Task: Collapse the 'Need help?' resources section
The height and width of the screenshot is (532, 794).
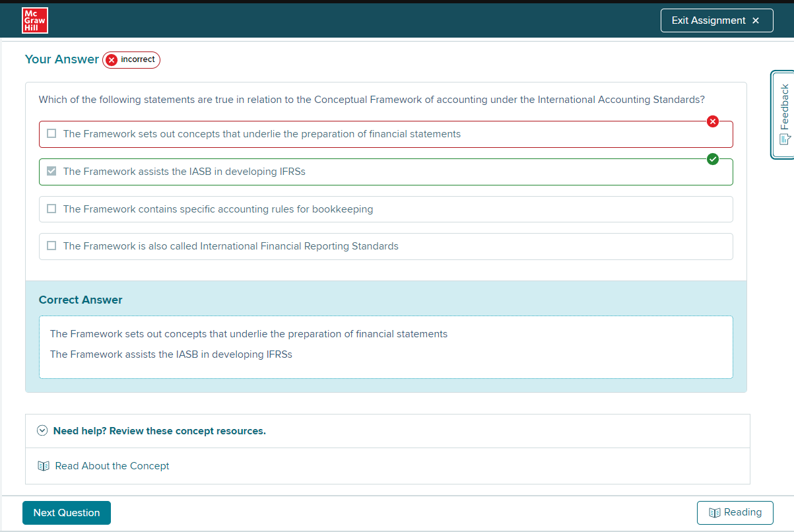Action: click(x=42, y=431)
